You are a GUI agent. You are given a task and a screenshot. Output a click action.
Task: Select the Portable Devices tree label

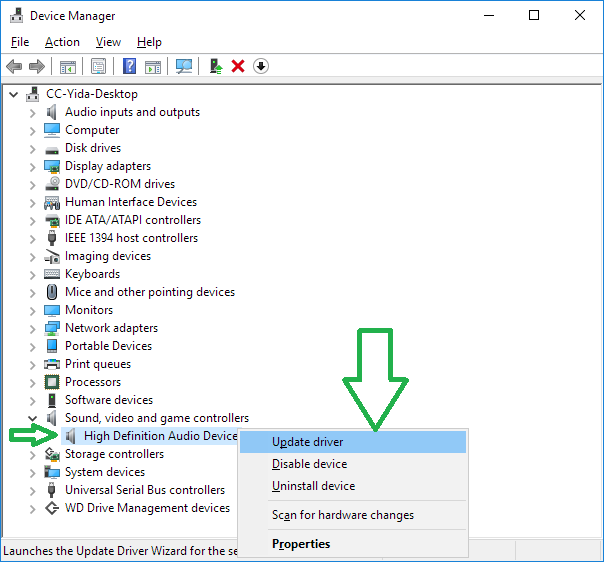point(109,346)
